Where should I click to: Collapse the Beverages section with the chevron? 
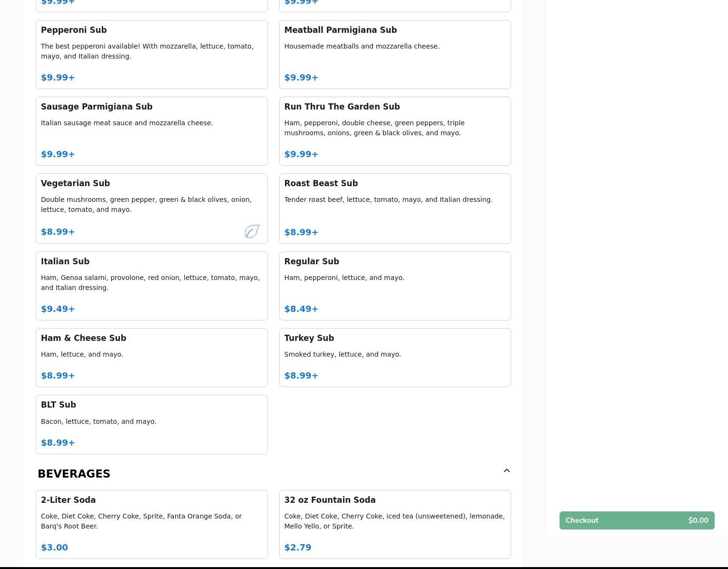click(x=507, y=470)
